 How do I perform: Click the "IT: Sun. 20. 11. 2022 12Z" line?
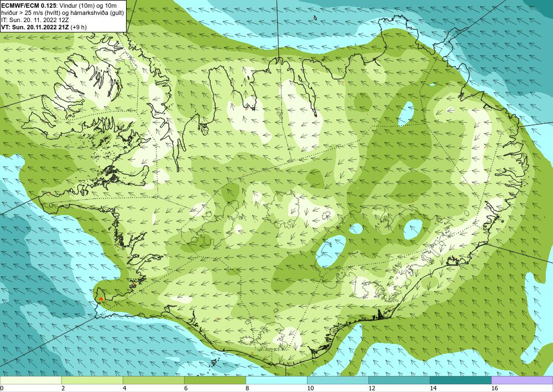[x=34, y=20]
